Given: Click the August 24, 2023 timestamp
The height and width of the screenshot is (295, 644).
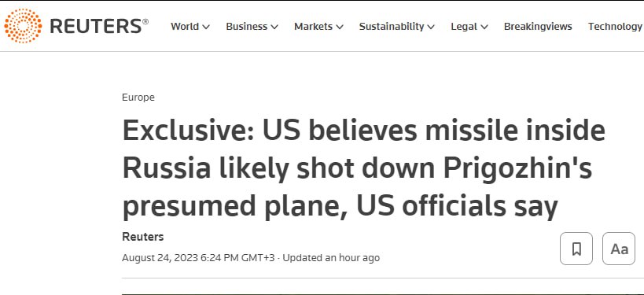Looking at the screenshot, I should pyautogui.click(x=198, y=257).
